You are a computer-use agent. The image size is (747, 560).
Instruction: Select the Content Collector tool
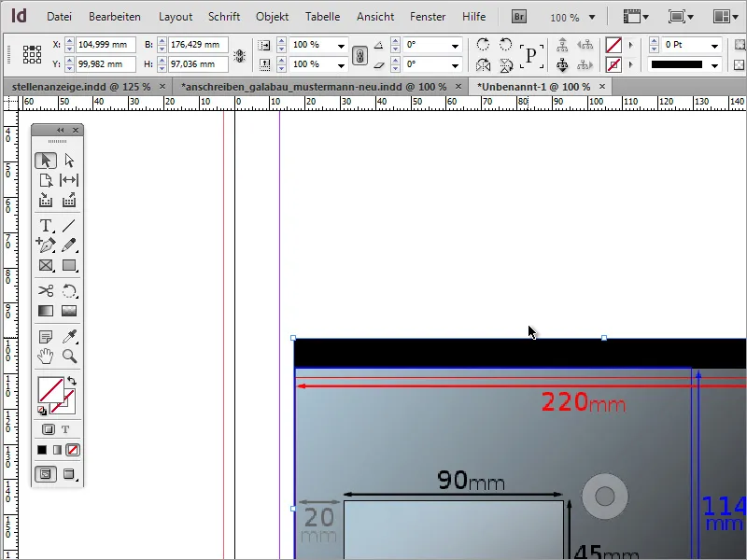(46, 200)
